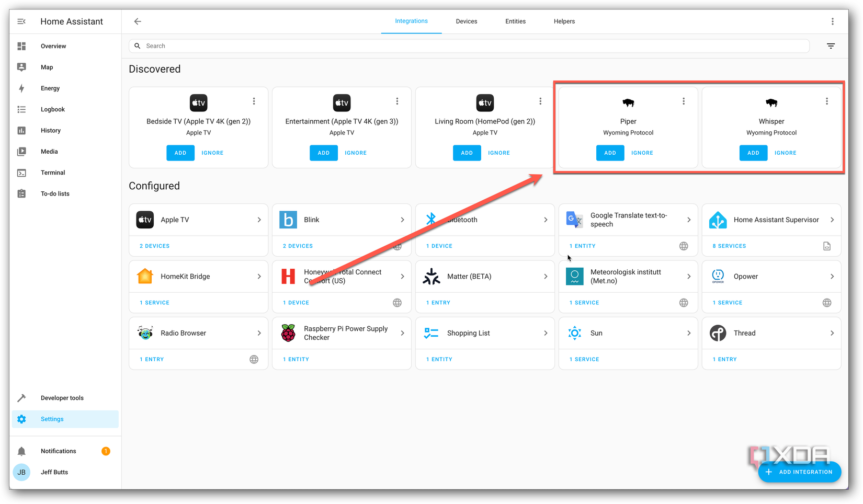The height and width of the screenshot is (504, 863).
Task: Open 1 Entity link under Raspberry Pi checker
Action: [296, 359]
